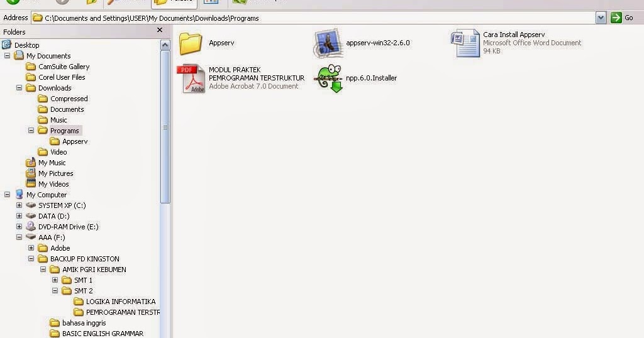Click the My Videos folder icon

tap(31, 184)
